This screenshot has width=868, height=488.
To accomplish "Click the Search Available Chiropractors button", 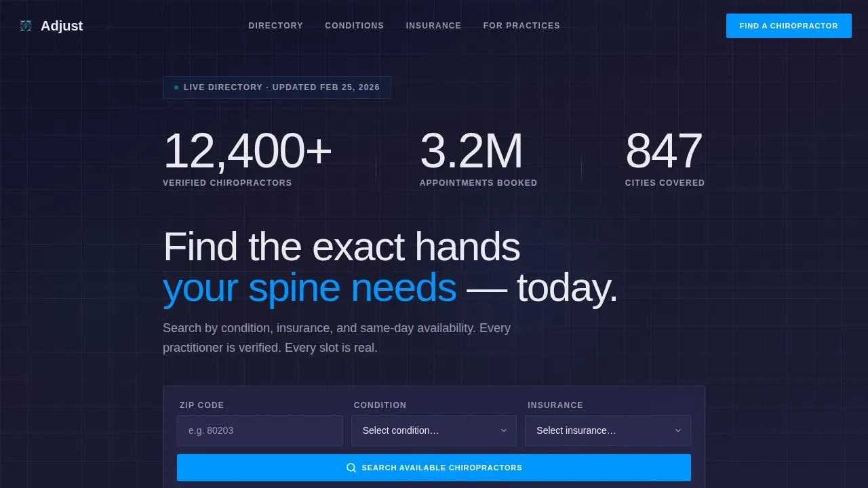I will point(434,468).
